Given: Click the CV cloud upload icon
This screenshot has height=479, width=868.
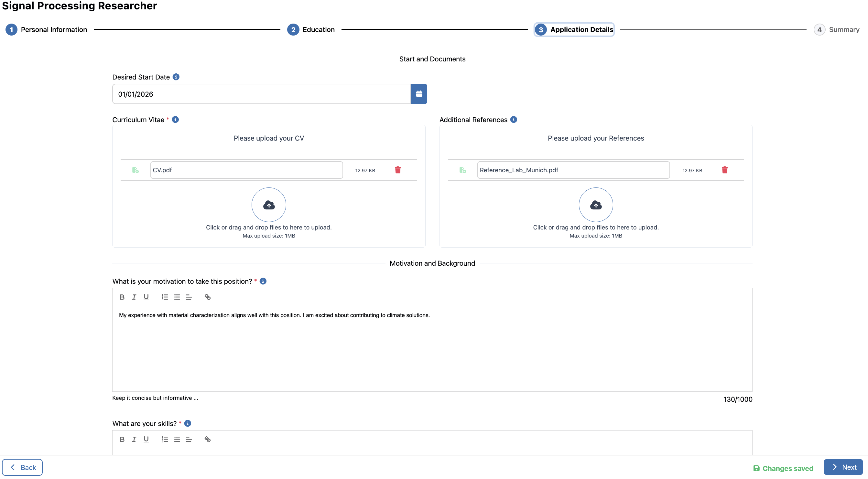Looking at the screenshot, I should point(268,205).
